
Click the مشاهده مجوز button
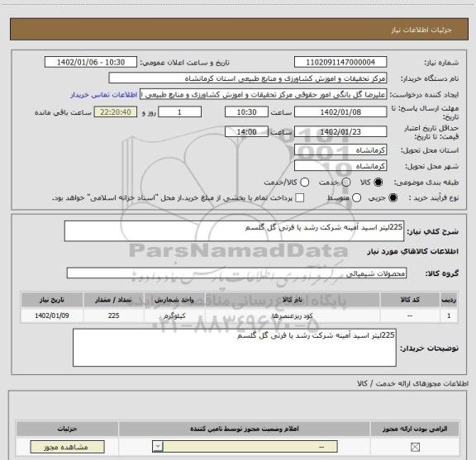[x=68, y=447]
